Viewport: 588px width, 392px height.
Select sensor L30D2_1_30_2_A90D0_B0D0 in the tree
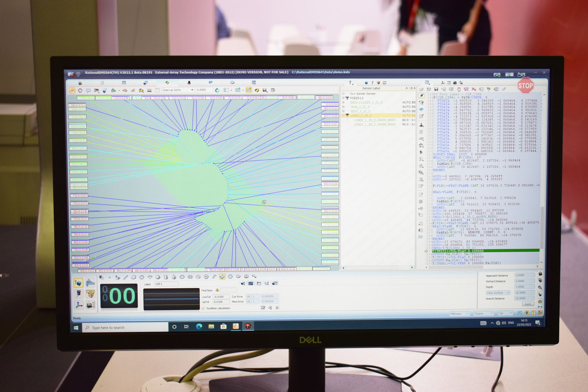375,125
